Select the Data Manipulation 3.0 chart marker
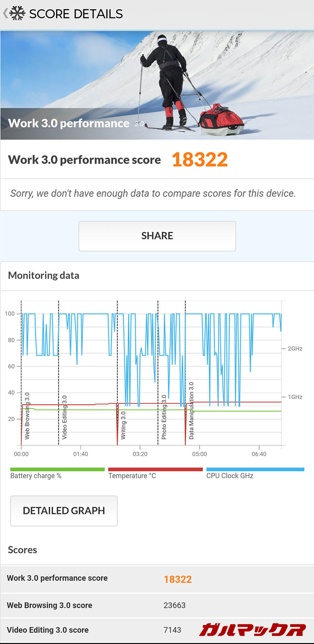 coord(191,410)
